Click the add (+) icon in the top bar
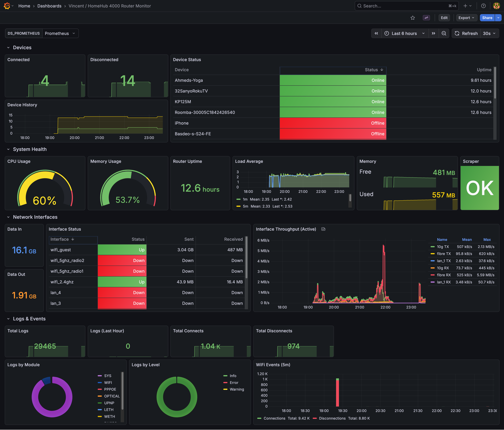The image size is (504, 430). tap(465, 6)
